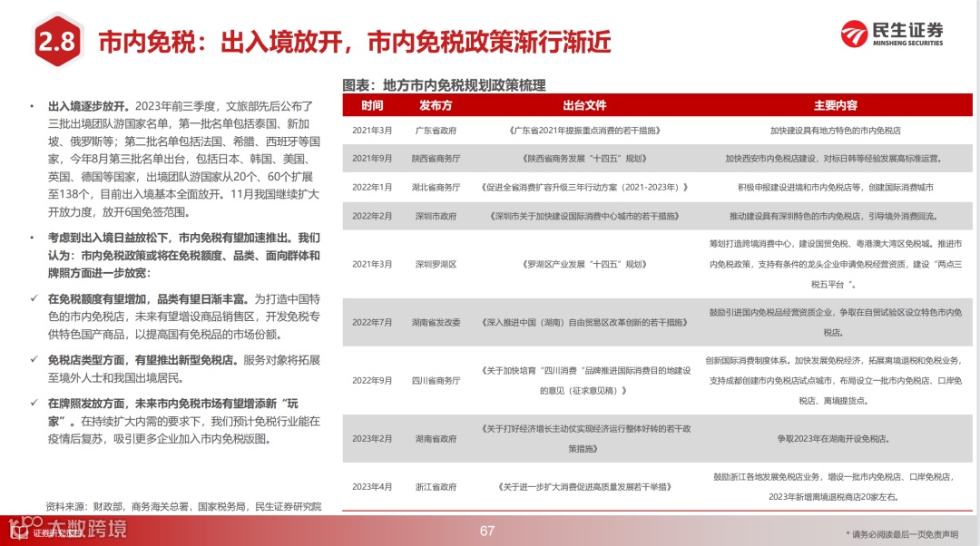Click document 《关于进一步扩大消费促进高质量发展若干举措》

[584, 487]
